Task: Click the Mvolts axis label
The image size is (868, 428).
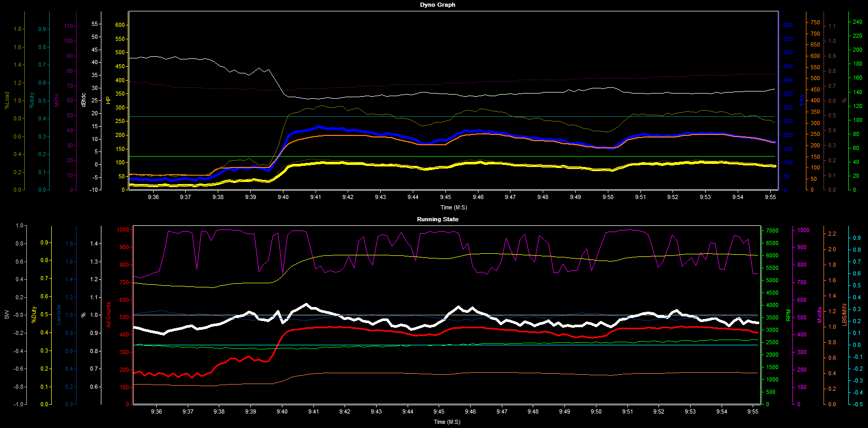Action: tap(819, 315)
